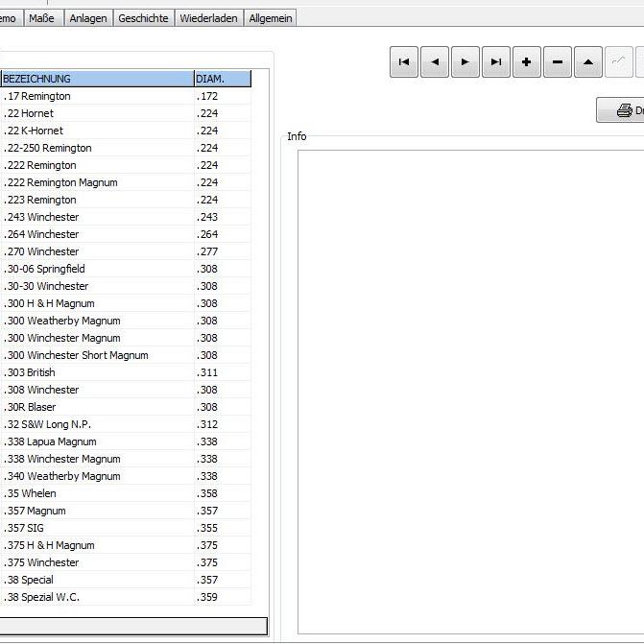
Task: Sort by DIAM. column header
Action: click(223, 79)
